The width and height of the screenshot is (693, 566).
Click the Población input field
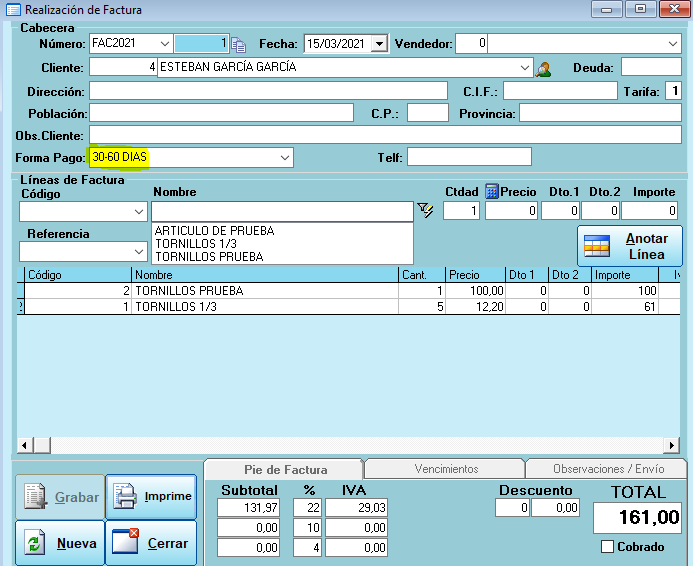(221, 113)
